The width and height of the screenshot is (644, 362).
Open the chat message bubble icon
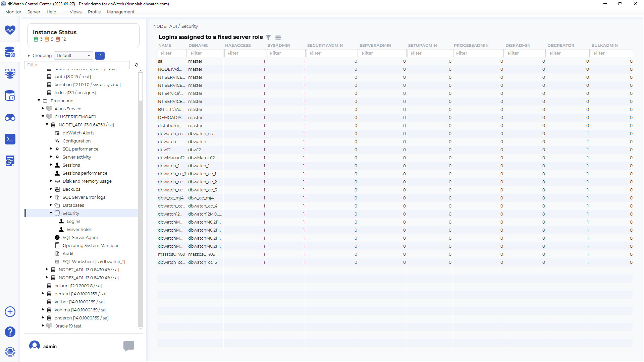pos(129,346)
